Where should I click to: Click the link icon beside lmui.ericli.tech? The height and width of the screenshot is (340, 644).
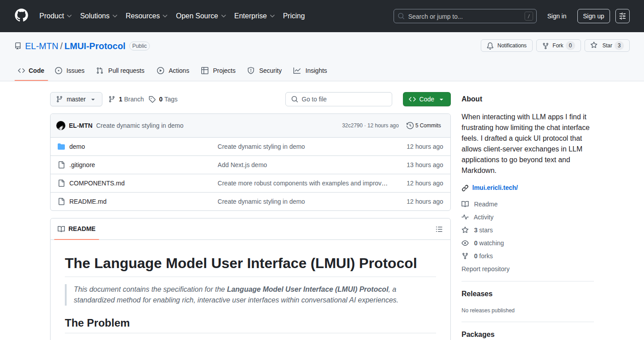(465, 188)
